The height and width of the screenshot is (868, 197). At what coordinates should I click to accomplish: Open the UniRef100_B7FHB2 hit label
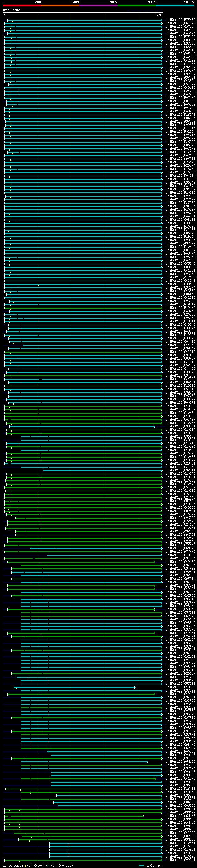click(180, 20)
